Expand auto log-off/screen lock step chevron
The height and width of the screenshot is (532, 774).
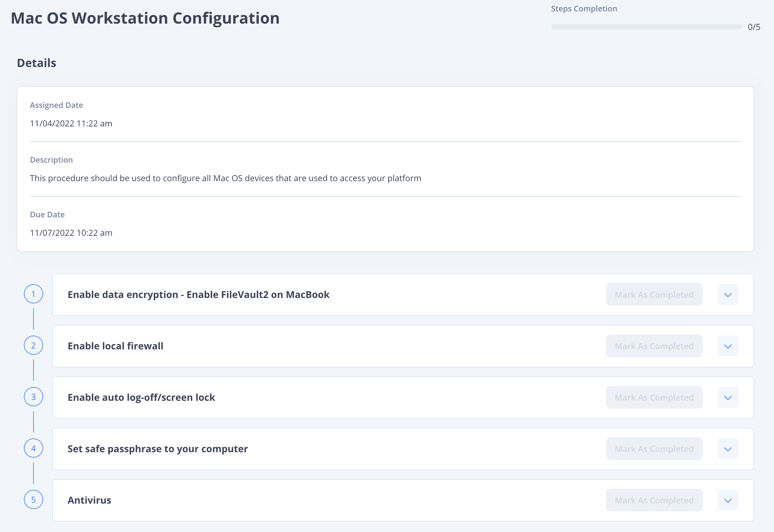[x=728, y=397]
